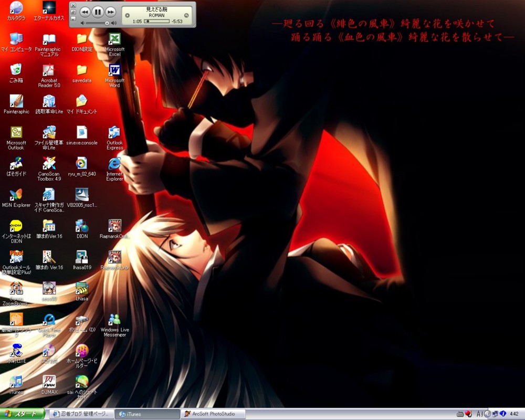Click the remaining time -5:53 display
This screenshot has width=525, height=420.
(x=177, y=22)
